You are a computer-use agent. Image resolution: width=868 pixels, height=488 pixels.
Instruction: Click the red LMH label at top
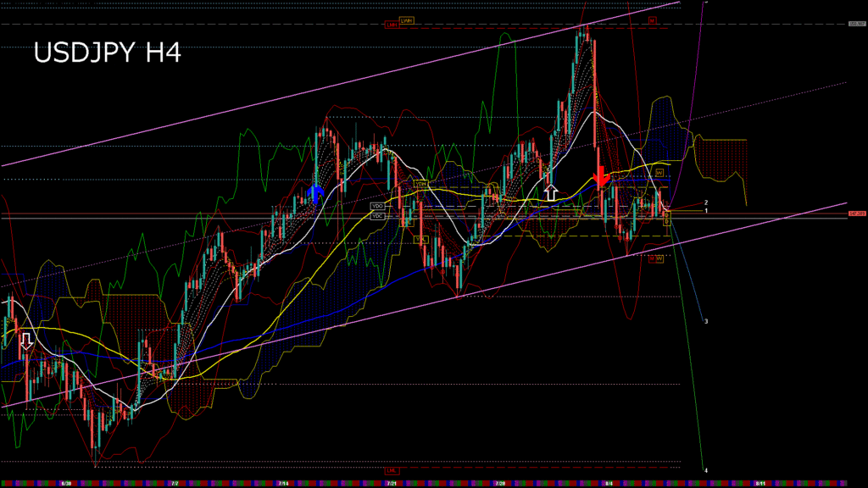click(x=392, y=25)
